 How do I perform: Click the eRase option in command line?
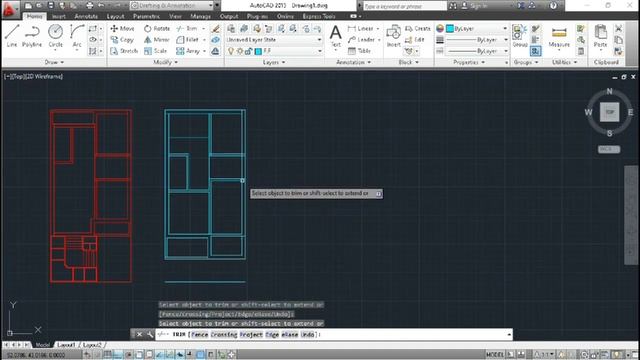(x=290, y=335)
